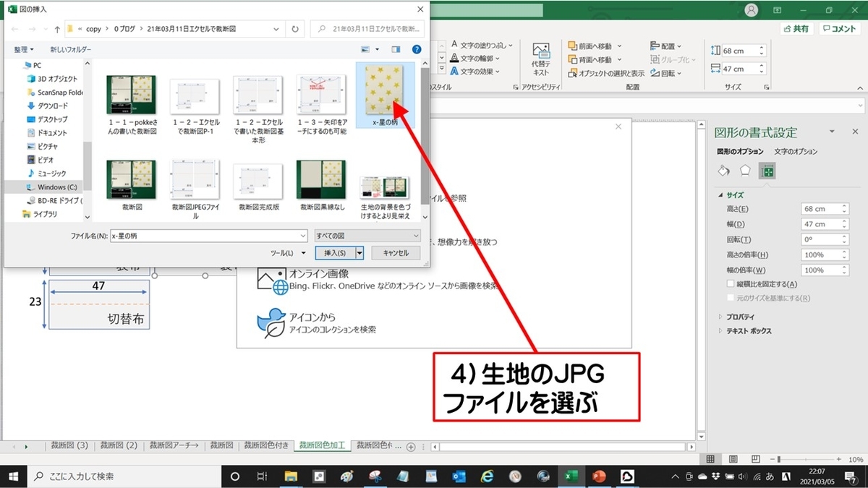
Task: Select the Fill & Line paint bucket icon
Action: 723,171
